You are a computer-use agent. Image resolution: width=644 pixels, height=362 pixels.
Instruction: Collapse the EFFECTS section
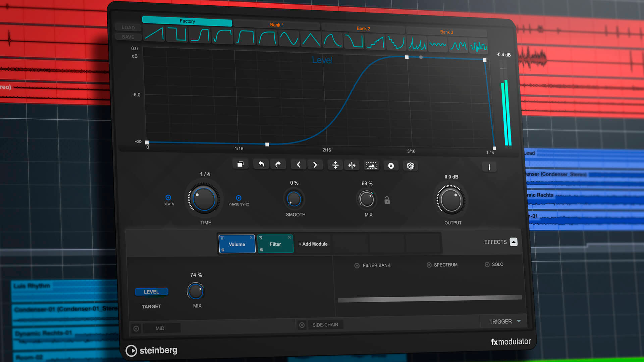pyautogui.click(x=514, y=242)
